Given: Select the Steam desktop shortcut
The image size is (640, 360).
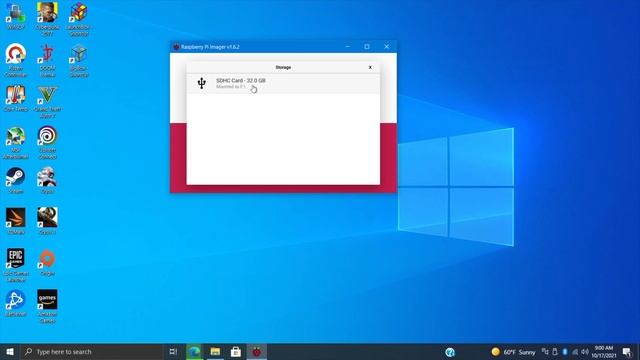Looking at the screenshot, I should 16,180.
